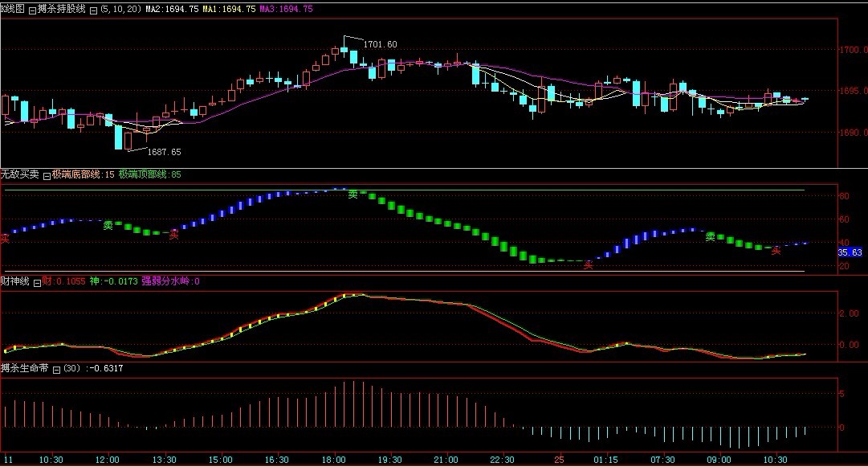Click the 卖 sell marker near the 85 line
The height and width of the screenshot is (467, 868).
[352, 195]
